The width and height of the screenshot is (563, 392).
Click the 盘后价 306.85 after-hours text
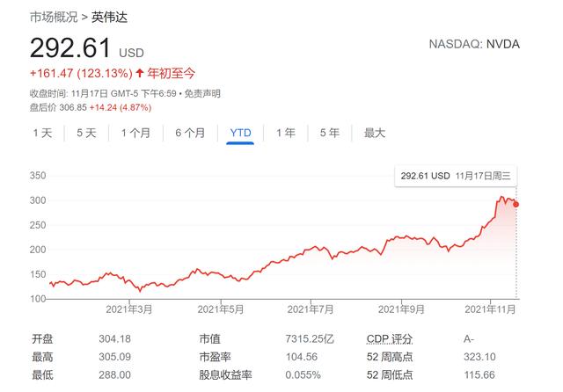(x=58, y=107)
